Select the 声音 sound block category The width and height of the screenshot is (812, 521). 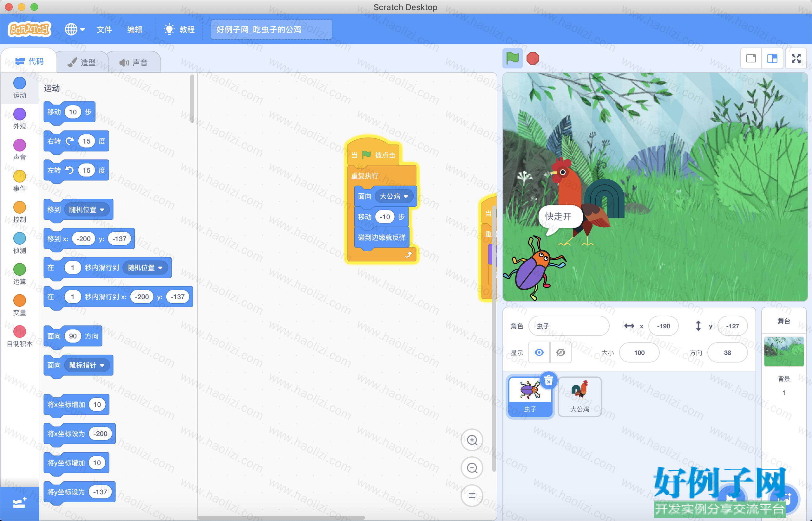pyautogui.click(x=20, y=150)
